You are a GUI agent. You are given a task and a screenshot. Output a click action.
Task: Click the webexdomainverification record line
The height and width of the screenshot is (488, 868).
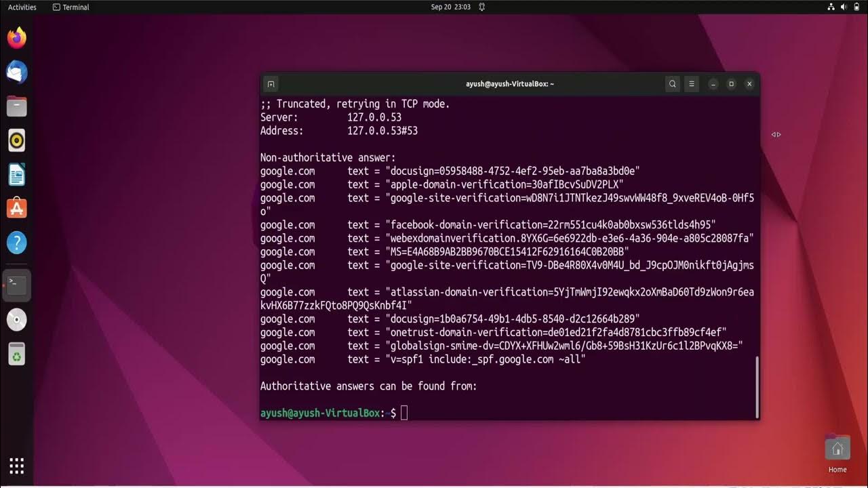[x=507, y=239]
